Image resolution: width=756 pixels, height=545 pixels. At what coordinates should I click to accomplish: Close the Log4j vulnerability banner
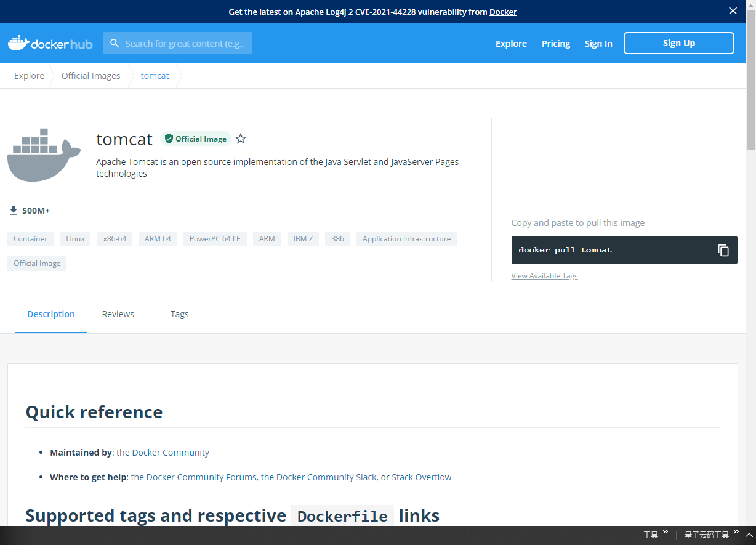733,11
